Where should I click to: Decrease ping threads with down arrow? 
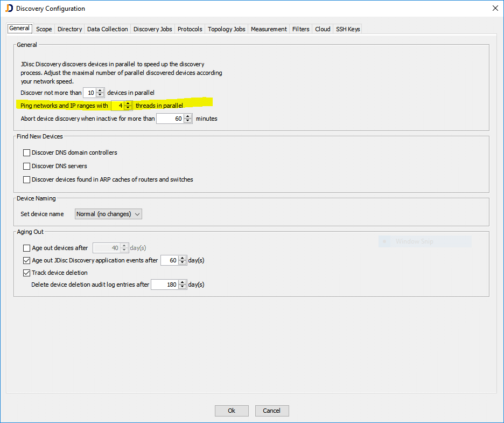point(128,108)
